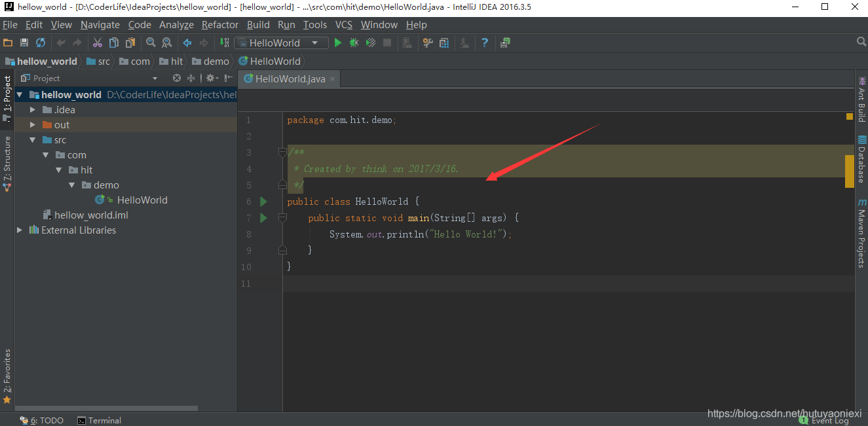Click the Stop square icon
The width and height of the screenshot is (868, 426).
click(387, 43)
